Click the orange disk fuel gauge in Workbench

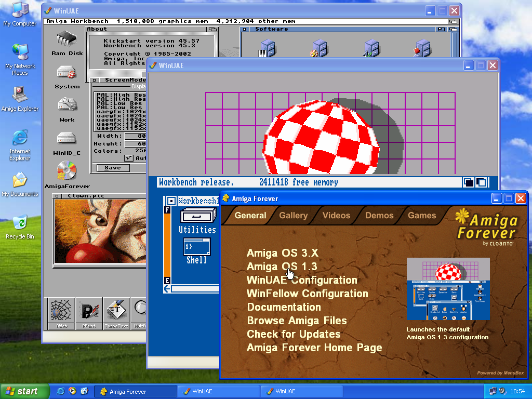[167, 245]
